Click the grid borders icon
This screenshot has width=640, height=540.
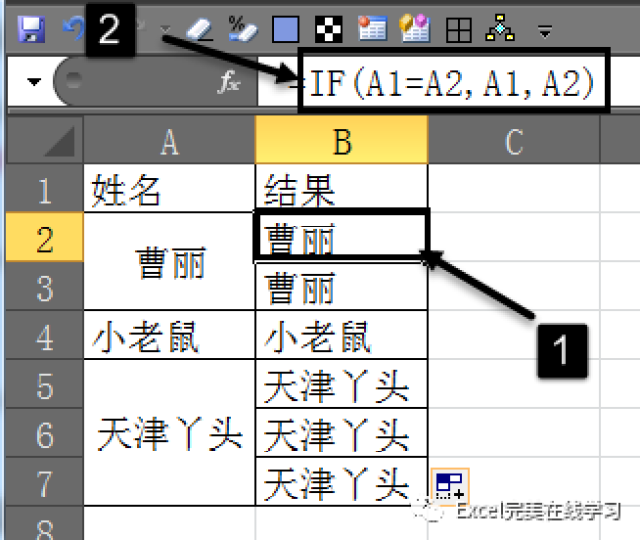coord(459,30)
